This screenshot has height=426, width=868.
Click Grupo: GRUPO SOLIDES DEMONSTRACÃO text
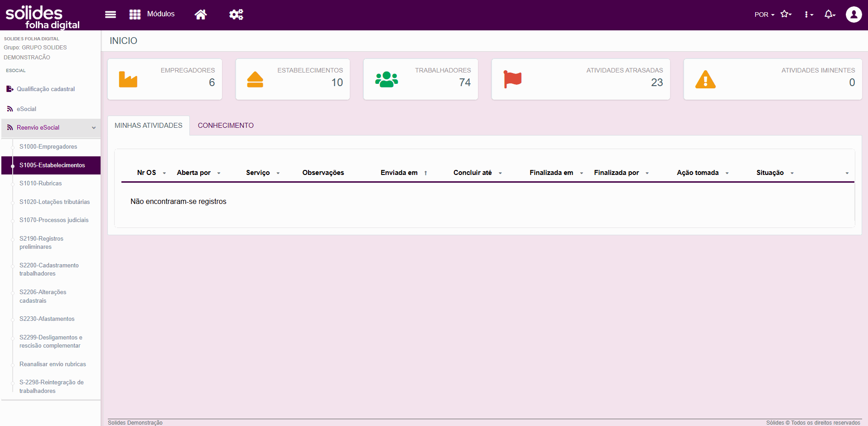tap(35, 52)
